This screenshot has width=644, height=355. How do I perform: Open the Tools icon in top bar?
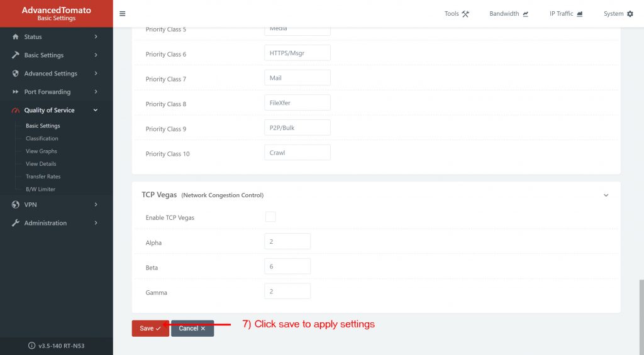(x=465, y=14)
